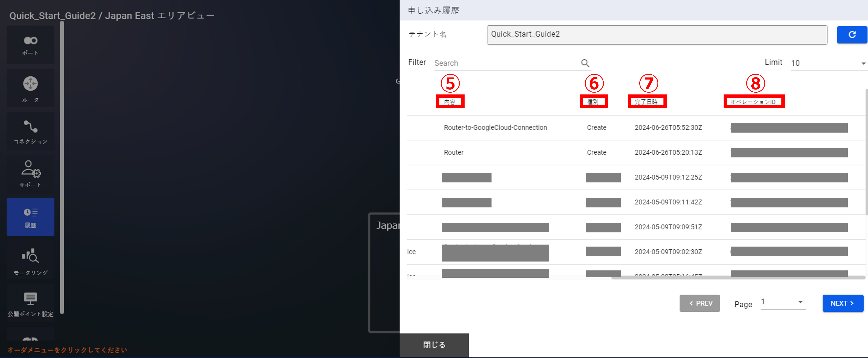Open the Page number dropdown
The height and width of the screenshot is (358, 868).
pos(782,302)
